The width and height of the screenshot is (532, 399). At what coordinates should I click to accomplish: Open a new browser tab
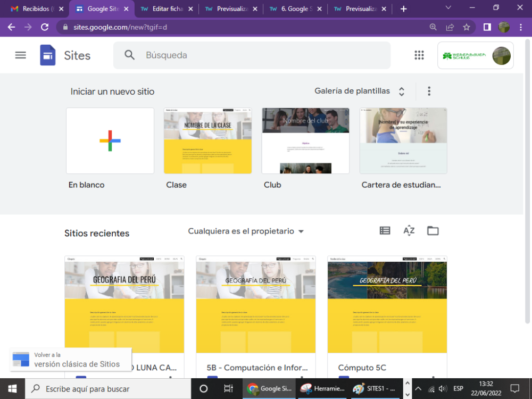[x=403, y=9]
